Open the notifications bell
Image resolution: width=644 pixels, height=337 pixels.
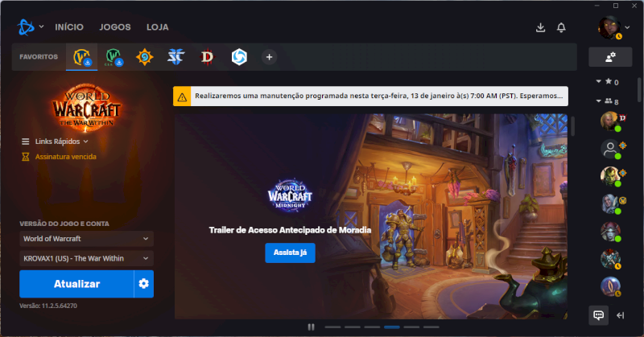point(561,27)
